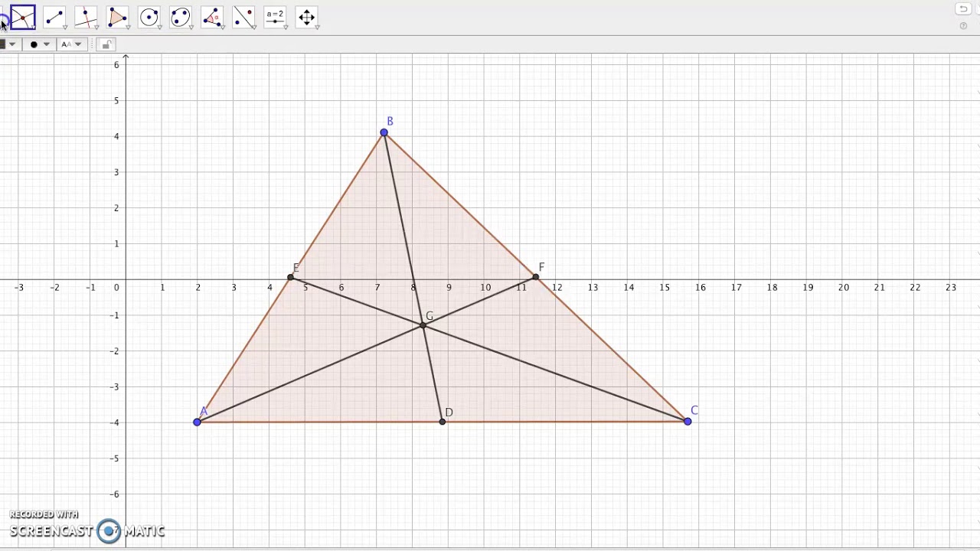Click centroid point G
Viewport: 980px width, 551px height.
click(423, 326)
